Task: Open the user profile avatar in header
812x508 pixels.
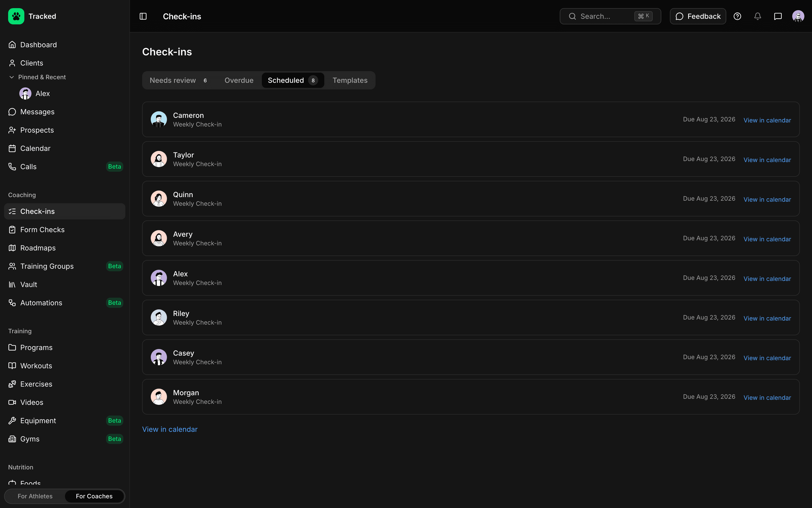Action: click(798, 16)
